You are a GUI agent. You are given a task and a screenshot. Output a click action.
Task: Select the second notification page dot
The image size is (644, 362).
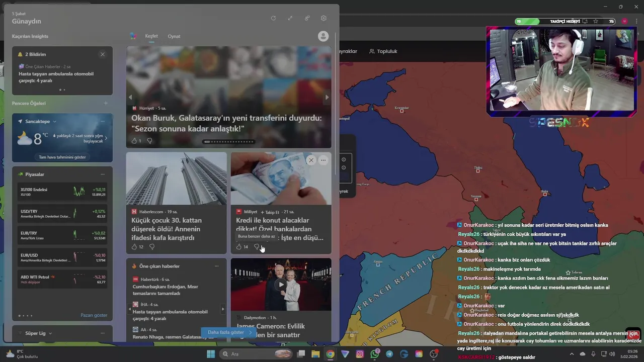coord(64,90)
